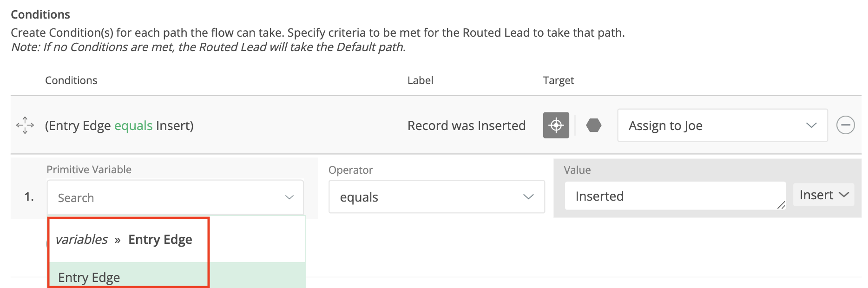Screen dimensions: 868x288
Task: Click the Record was Inserted label
Action: (x=466, y=126)
